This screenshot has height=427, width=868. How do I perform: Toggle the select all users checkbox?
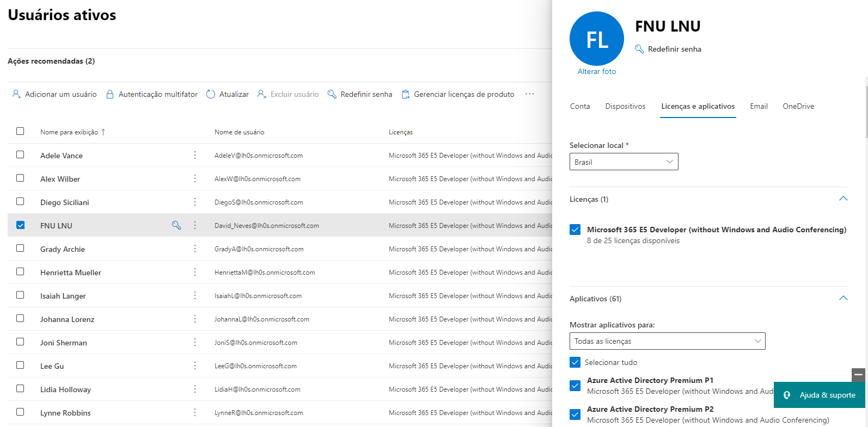point(20,131)
